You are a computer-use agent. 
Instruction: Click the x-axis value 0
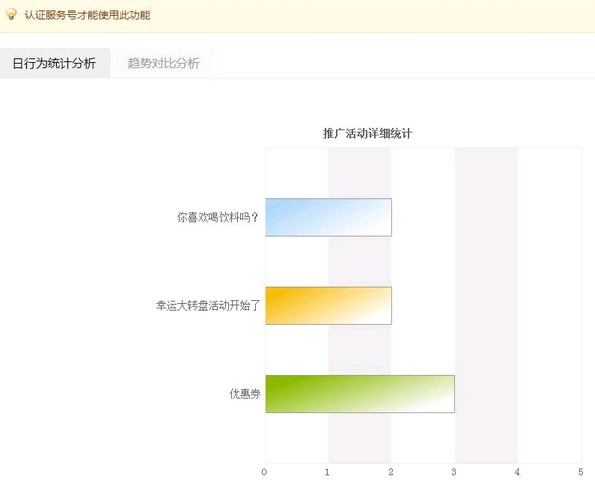coord(264,472)
